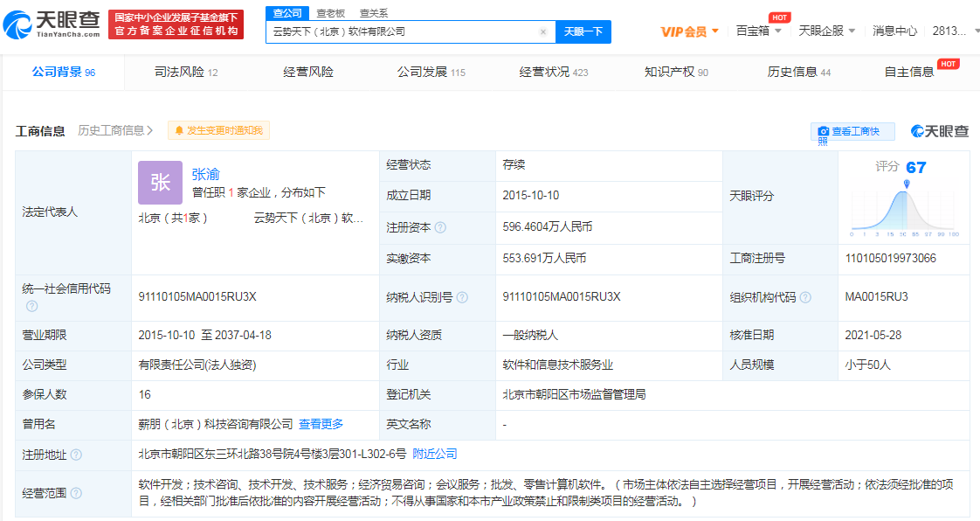This screenshot has width=980, height=521.
Task: Open the 历史信息 tab
Action: click(x=798, y=72)
